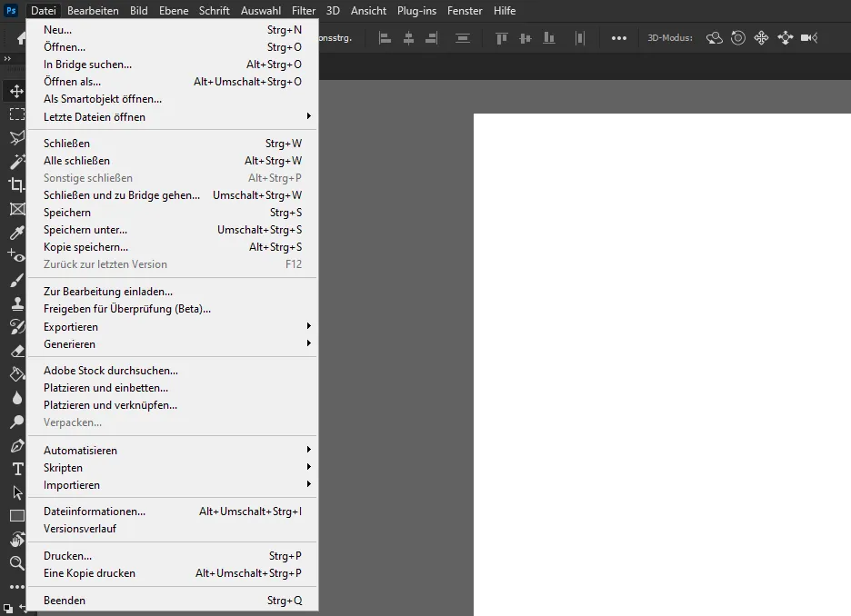The height and width of the screenshot is (616, 851).
Task: Choose Versionsverlauf entry
Action: pos(172,529)
